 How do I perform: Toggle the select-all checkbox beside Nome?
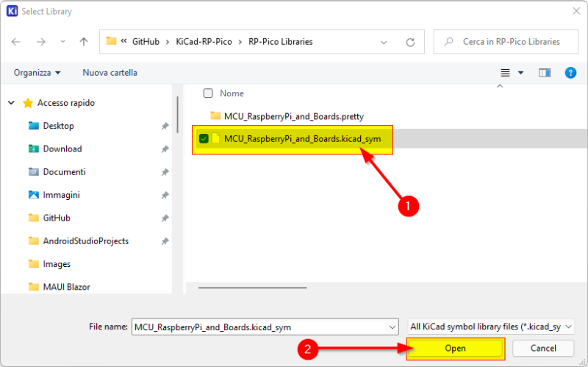pos(208,93)
